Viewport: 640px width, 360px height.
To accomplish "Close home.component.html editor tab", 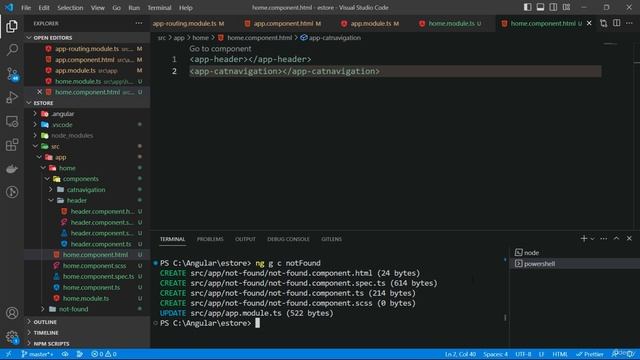I will pyautogui.click(x=589, y=23).
